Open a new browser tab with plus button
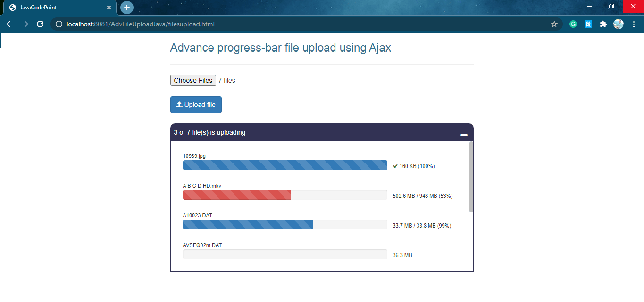Screen dimensions: 644x302 [x=126, y=8]
